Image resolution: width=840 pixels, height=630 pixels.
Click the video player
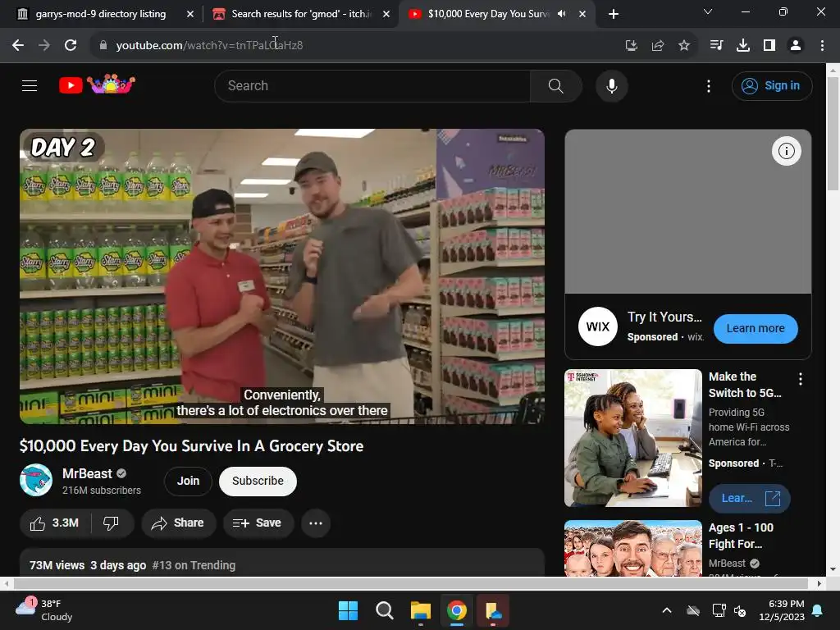[x=282, y=276]
